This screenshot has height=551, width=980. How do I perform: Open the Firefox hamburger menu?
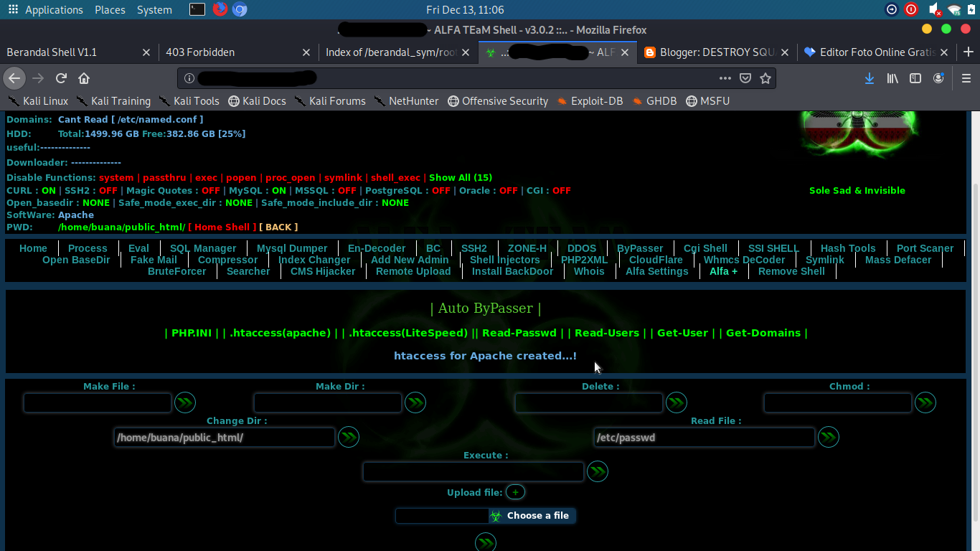(x=965, y=78)
